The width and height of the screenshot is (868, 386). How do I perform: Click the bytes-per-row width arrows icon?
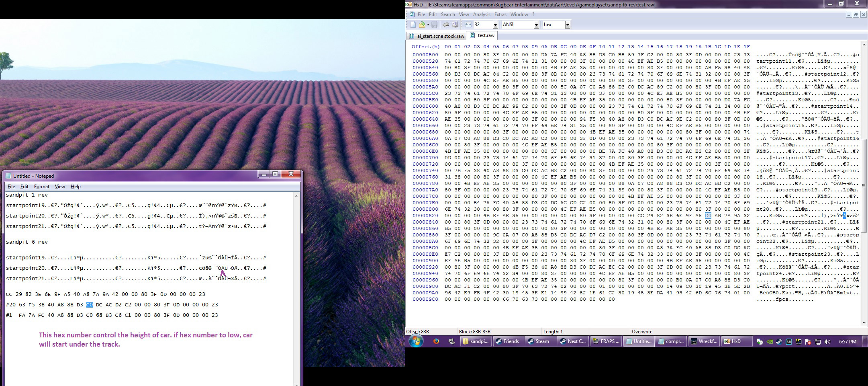468,25
